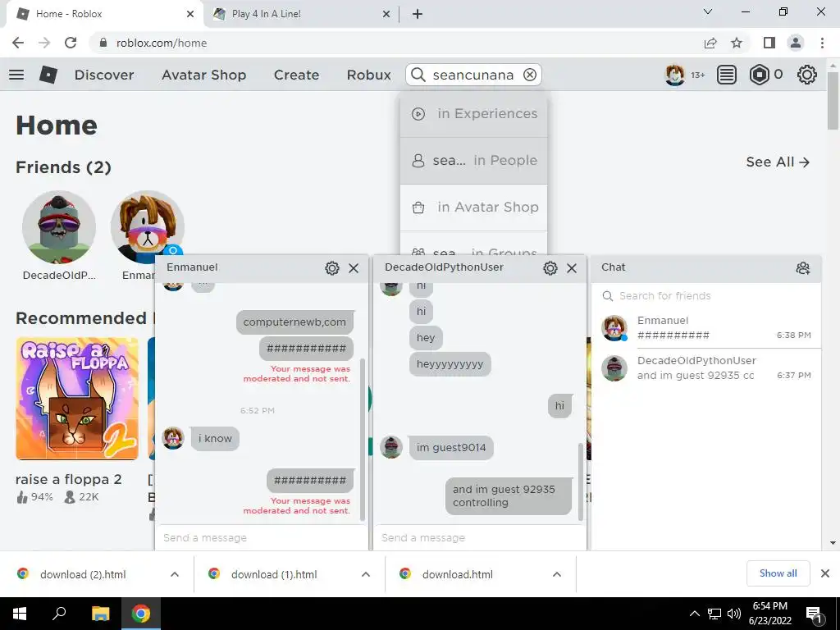Open DecadeOldPythonUser chat settings gear

pos(550,268)
